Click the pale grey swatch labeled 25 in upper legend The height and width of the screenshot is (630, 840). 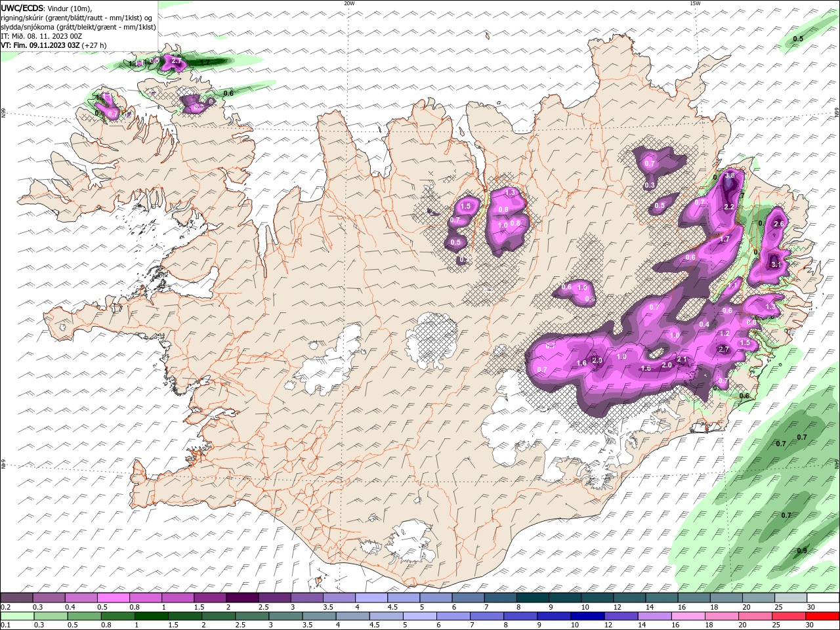click(790, 598)
